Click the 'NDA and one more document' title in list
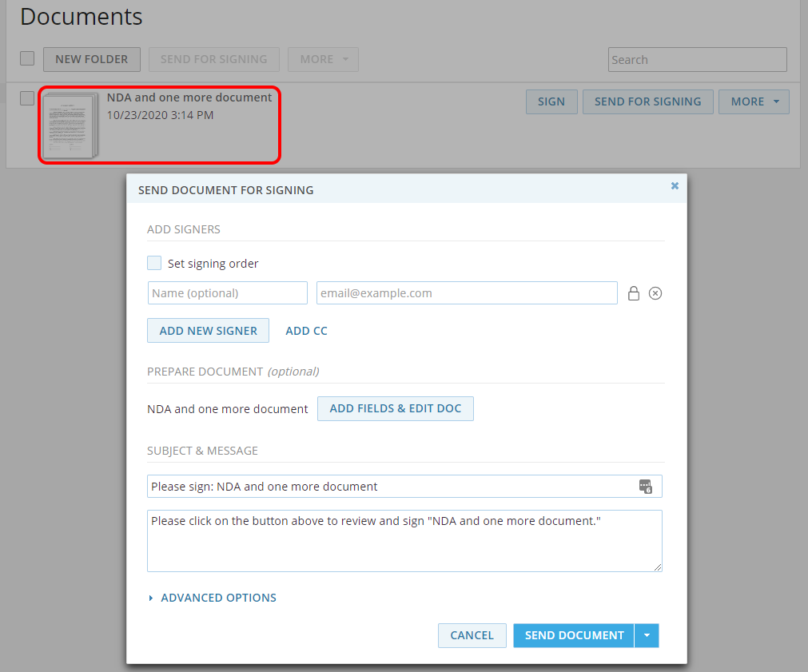This screenshot has width=808, height=672. [189, 97]
